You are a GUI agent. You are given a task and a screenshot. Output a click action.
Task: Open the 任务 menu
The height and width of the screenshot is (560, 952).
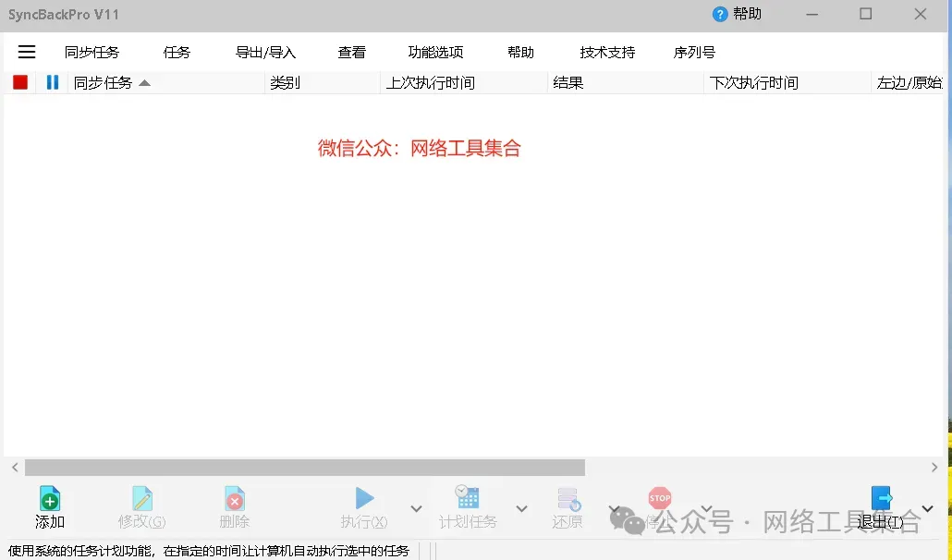[x=177, y=52]
